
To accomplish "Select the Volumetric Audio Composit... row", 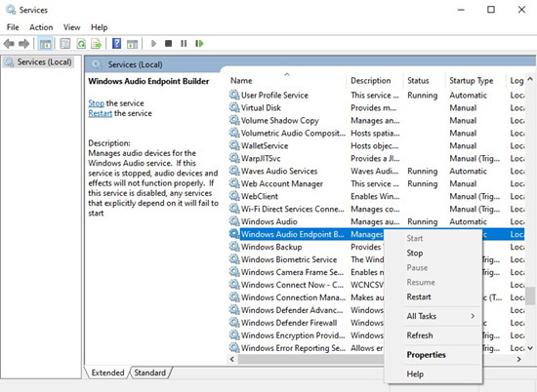I will click(376, 133).
